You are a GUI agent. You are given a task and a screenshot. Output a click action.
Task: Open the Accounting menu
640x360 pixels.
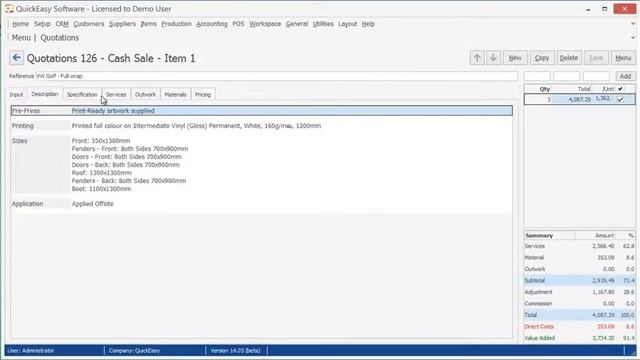(212, 24)
